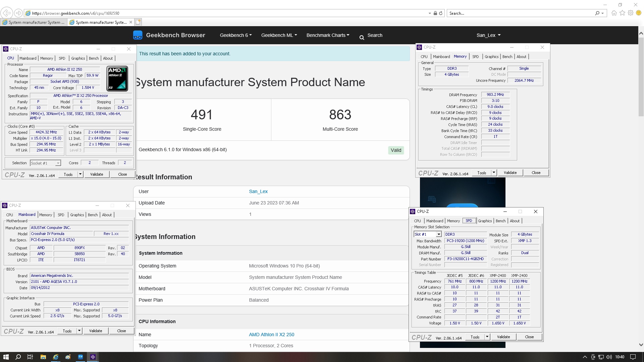
Task: Select Graphics tab in Memory CPU-Z window
Action: tap(491, 57)
